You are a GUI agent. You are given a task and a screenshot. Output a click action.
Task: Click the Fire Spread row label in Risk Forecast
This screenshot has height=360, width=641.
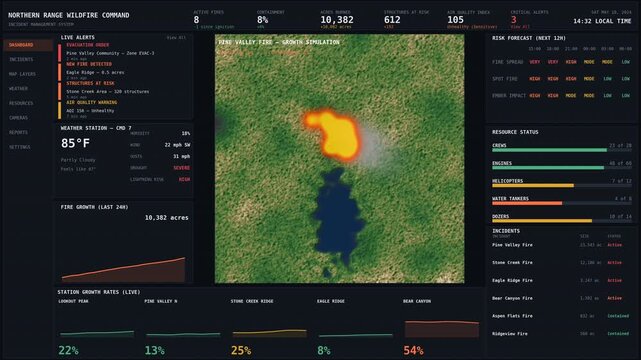[x=508, y=62]
